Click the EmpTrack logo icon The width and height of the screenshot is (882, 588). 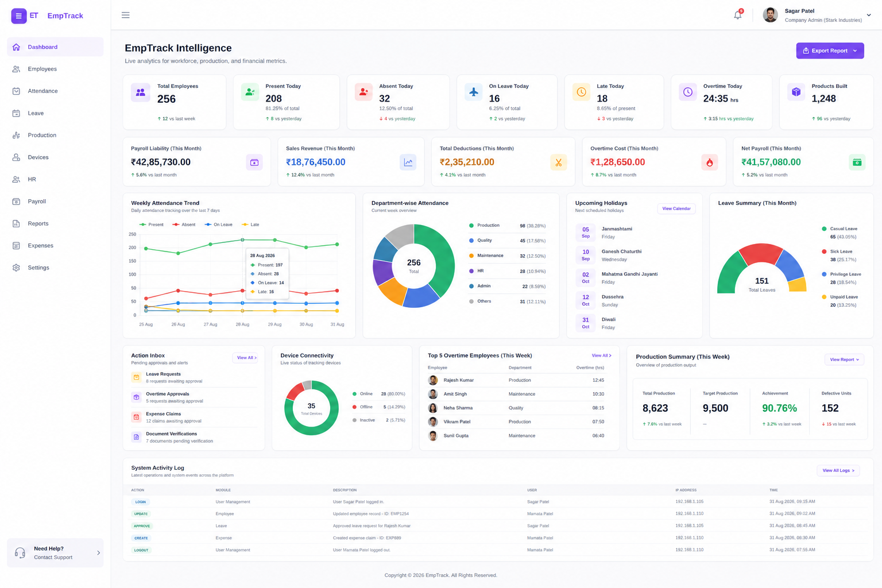(19, 16)
